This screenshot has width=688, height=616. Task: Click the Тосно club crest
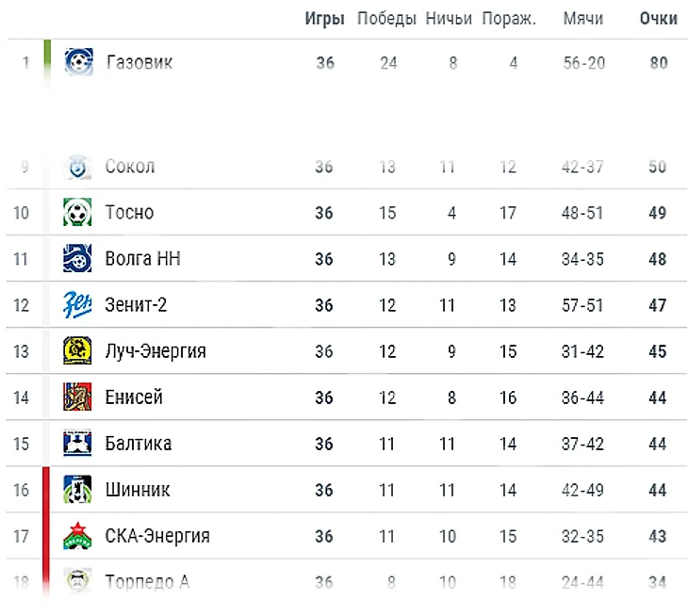(x=77, y=213)
